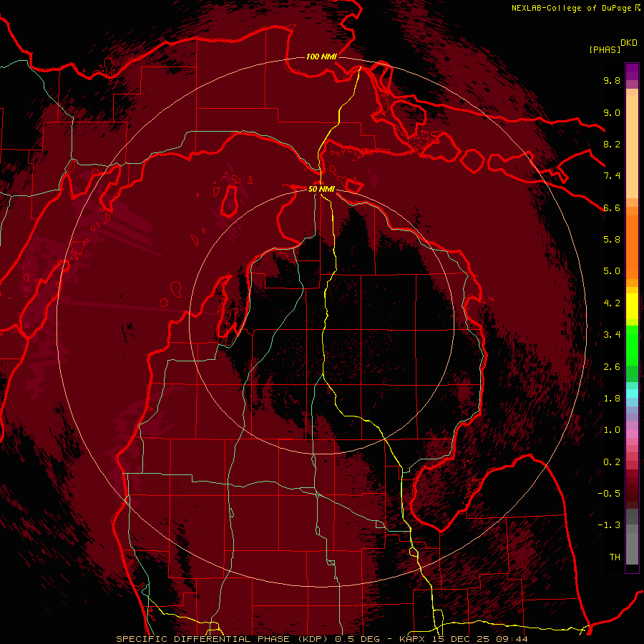Click the 100 NMI range ring label
644x644 pixels.
tap(321, 57)
